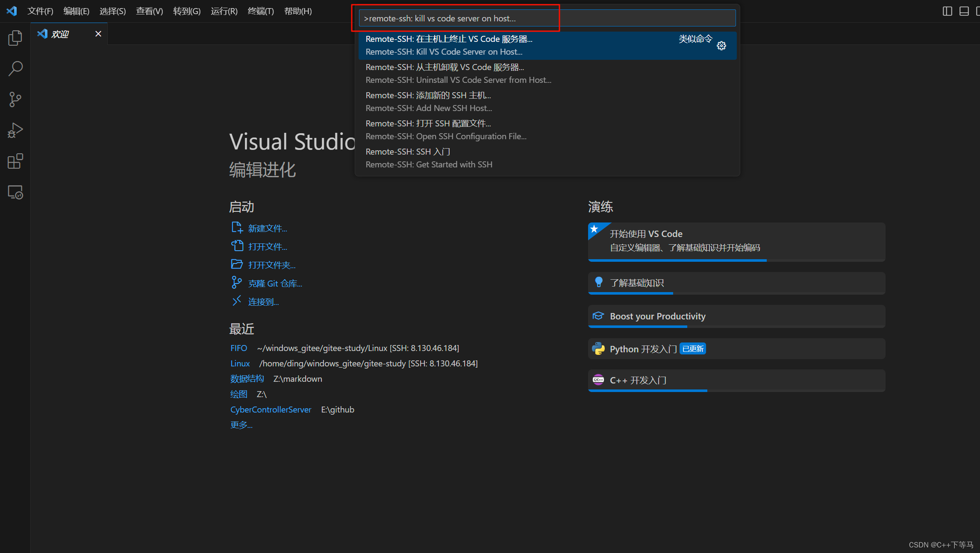
Task: Open the Extensions view
Action: point(15,161)
